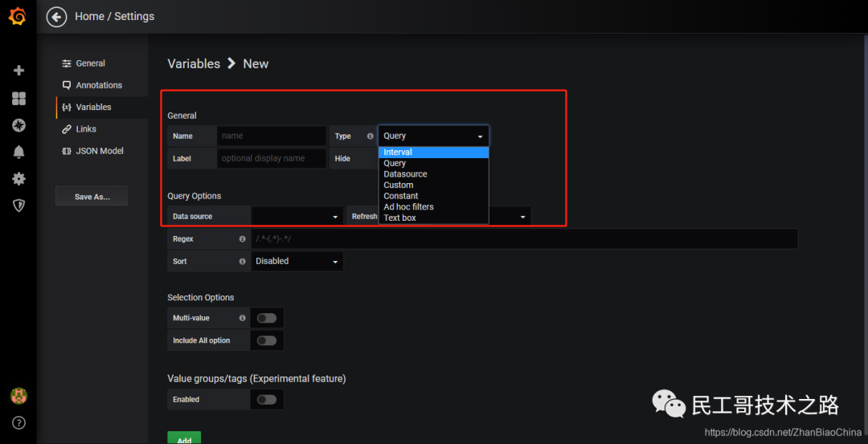Click the Sort info icon
Screen dimensions: 868x444
pyautogui.click(x=242, y=262)
